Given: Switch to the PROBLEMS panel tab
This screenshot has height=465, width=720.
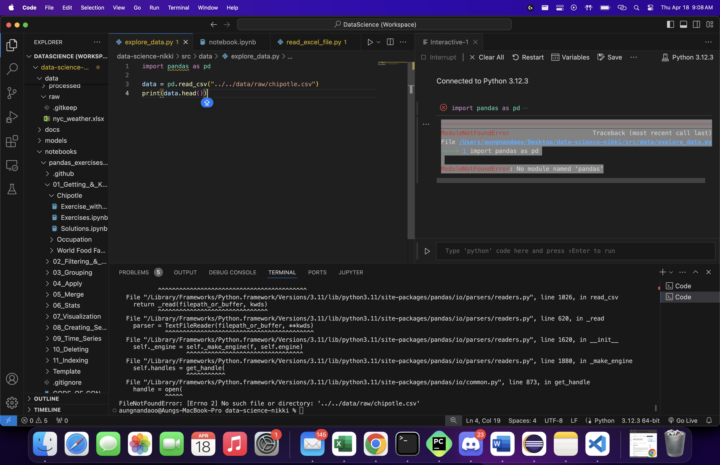Looking at the screenshot, I should coord(133,272).
